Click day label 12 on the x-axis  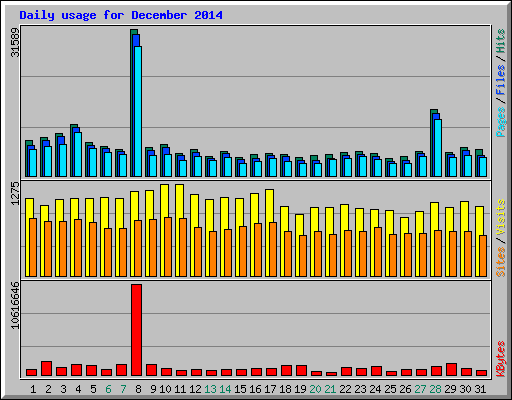point(195,389)
